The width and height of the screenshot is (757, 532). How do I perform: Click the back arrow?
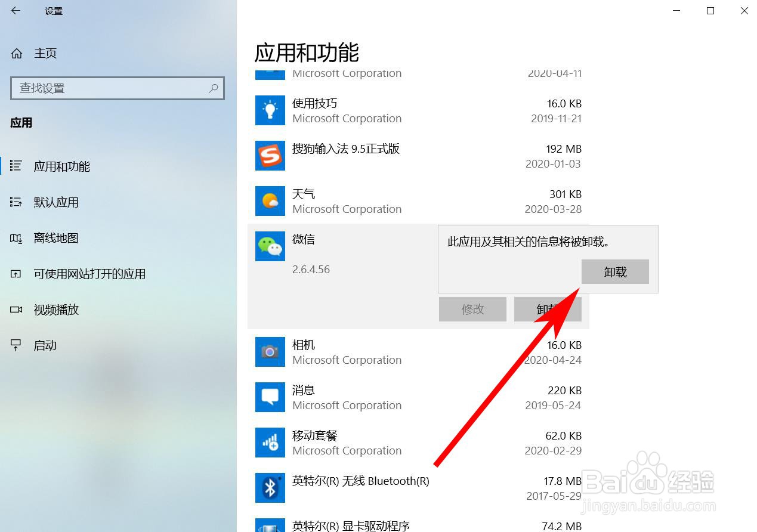(15, 10)
